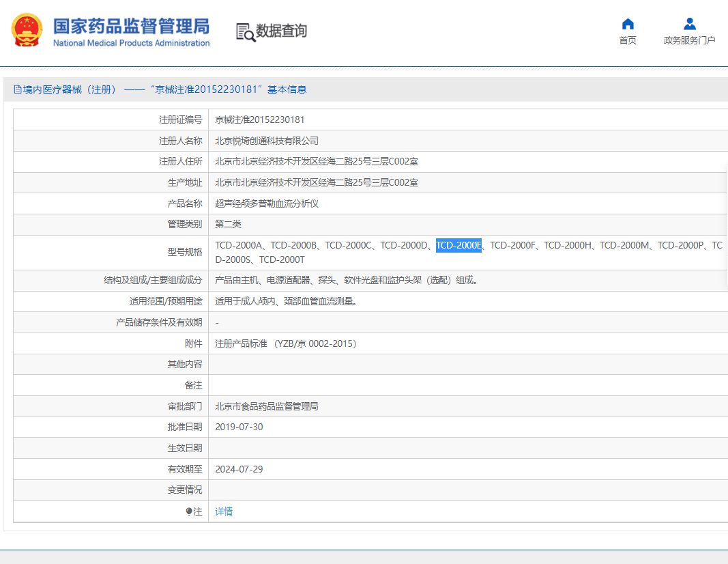Click the approval date 2019-07-30
Screen dimensions: 728x564
tap(239, 427)
